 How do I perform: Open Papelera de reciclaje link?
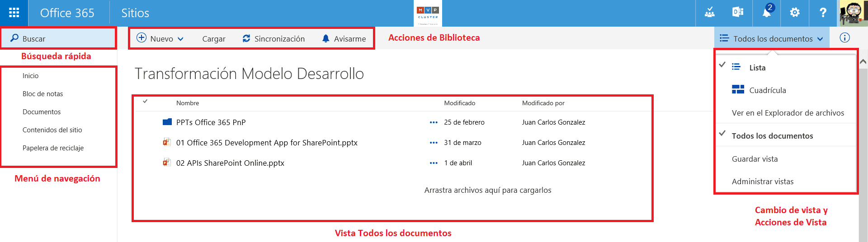click(53, 148)
